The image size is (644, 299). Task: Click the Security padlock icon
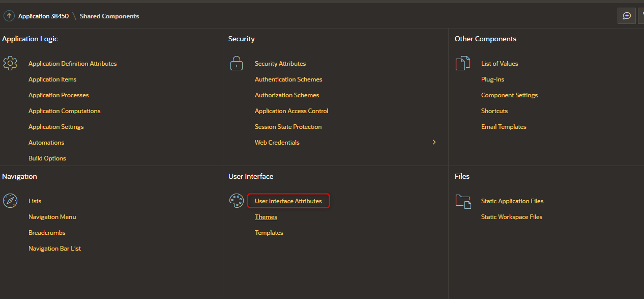click(x=237, y=63)
